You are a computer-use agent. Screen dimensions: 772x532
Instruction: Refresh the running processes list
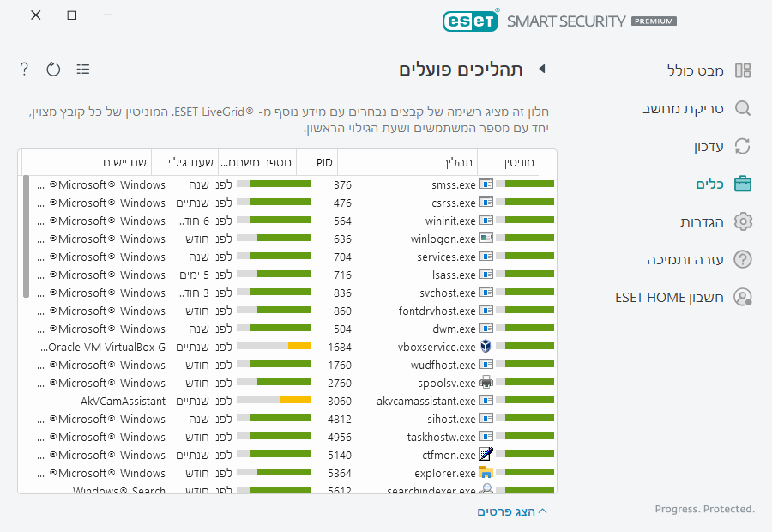pos(53,69)
